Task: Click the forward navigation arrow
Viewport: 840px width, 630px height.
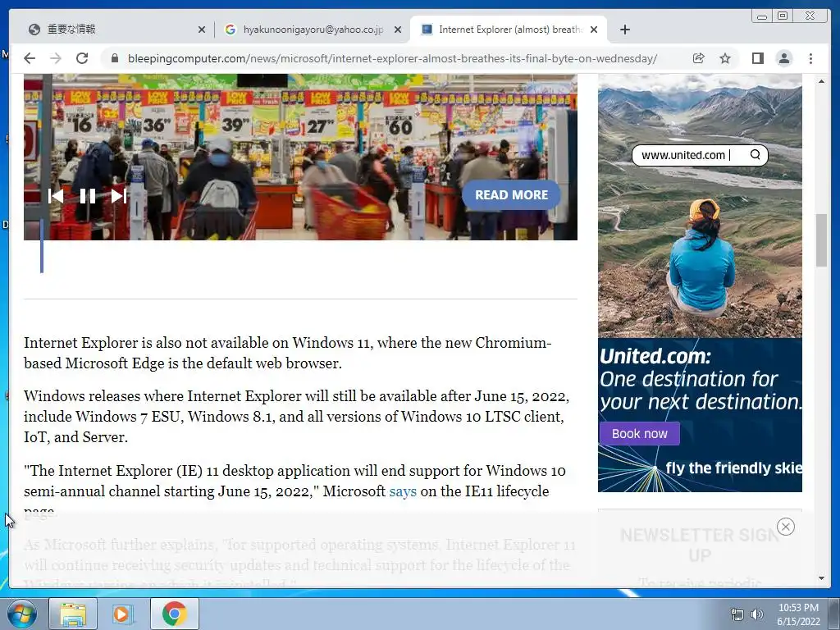Action: (x=56, y=58)
